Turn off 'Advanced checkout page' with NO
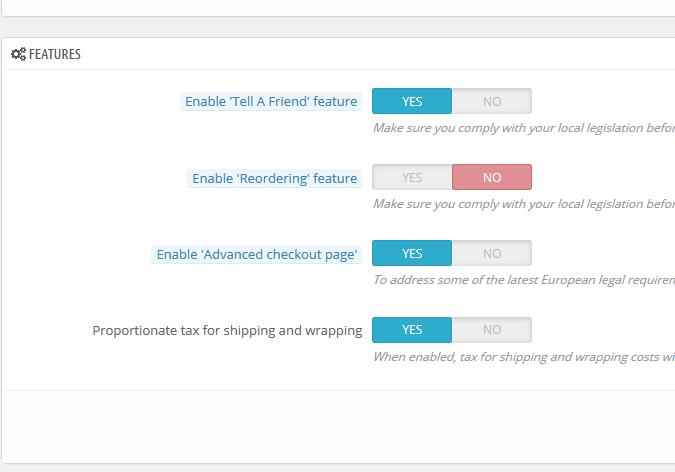 click(492, 254)
